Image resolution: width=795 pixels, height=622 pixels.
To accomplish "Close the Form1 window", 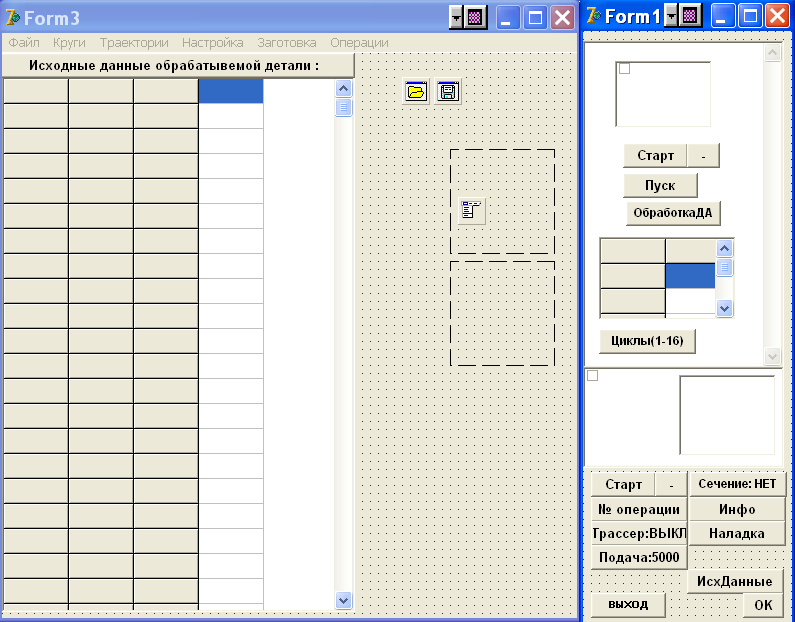I will (x=777, y=16).
